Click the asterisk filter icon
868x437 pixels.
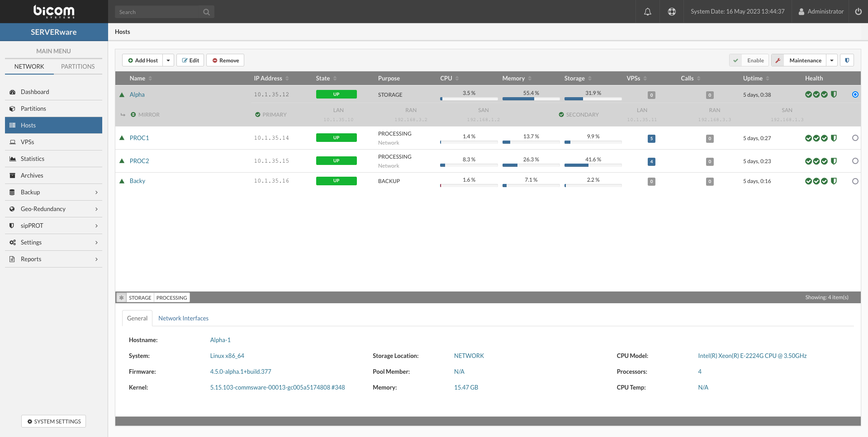pos(121,298)
